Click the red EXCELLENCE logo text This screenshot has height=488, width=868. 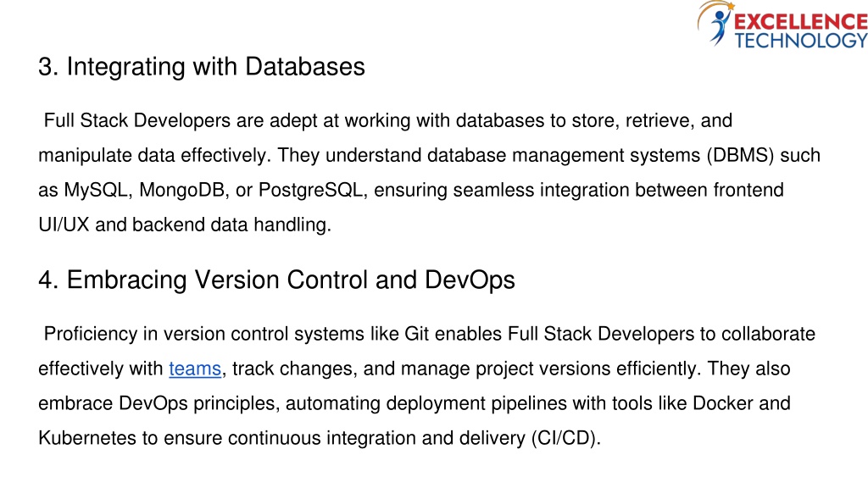point(800,21)
